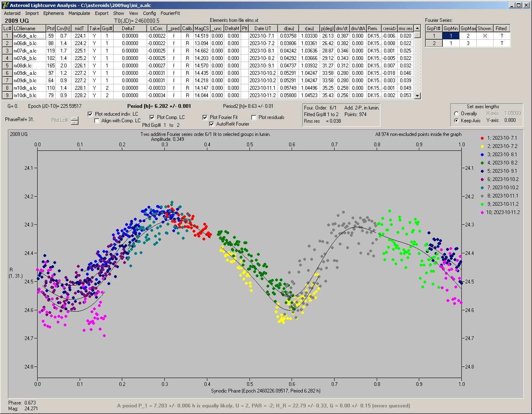
Task: Open the Asteroid menu
Action: 12,13
